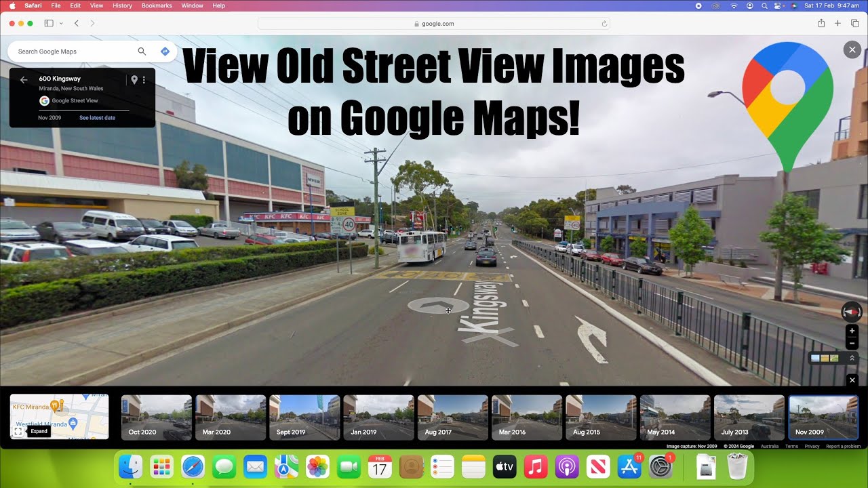Close the historical imagery timeline strip
This screenshot has height=488, width=868.
pyautogui.click(x=852, y=380)
